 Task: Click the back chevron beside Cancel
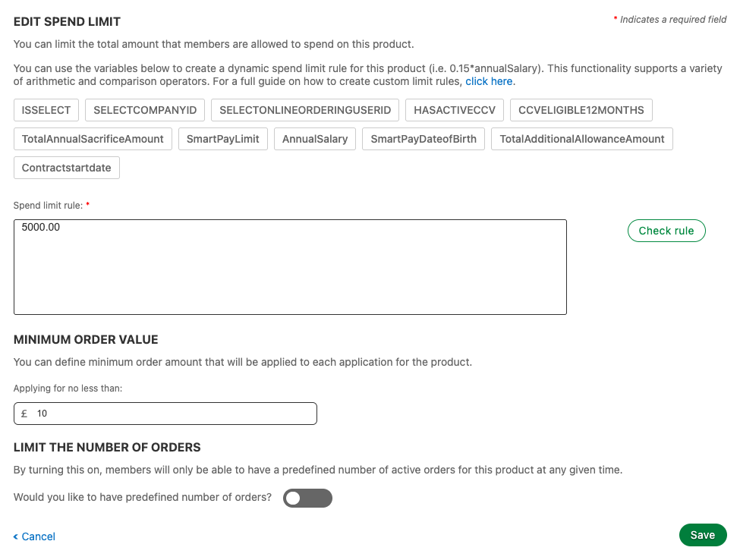coord(16,536)
